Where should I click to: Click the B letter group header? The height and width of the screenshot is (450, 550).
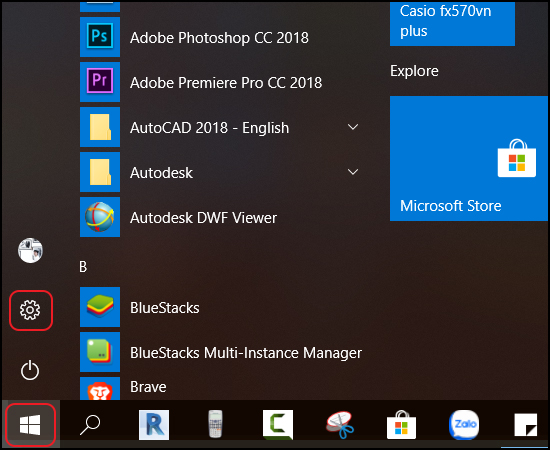coord(83,267)
